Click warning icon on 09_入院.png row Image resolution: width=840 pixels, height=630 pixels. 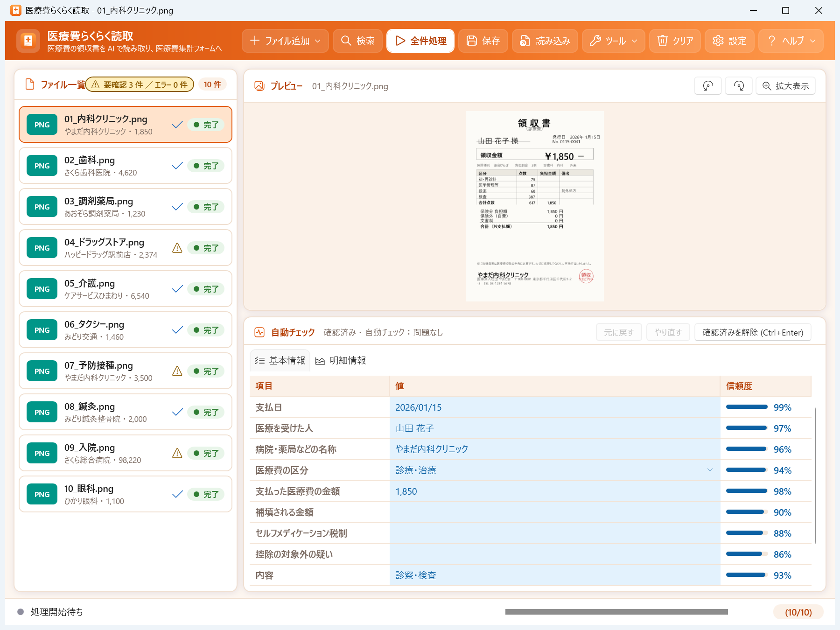point(177,453)
